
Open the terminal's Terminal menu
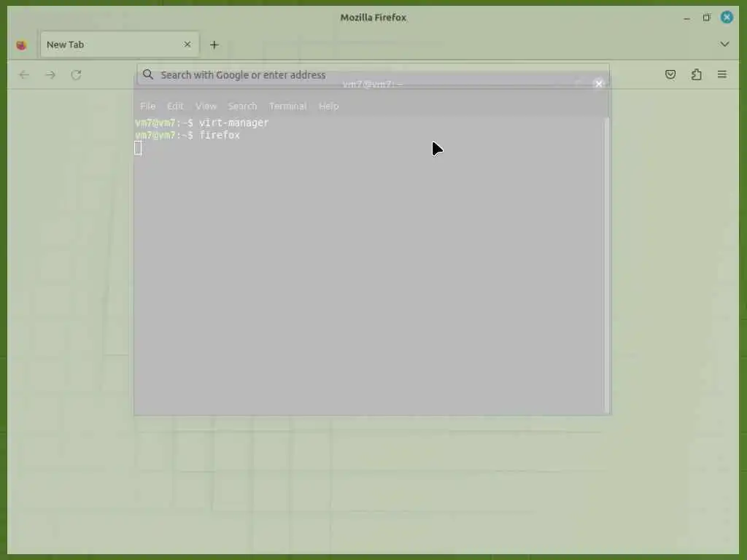[287, 106]
